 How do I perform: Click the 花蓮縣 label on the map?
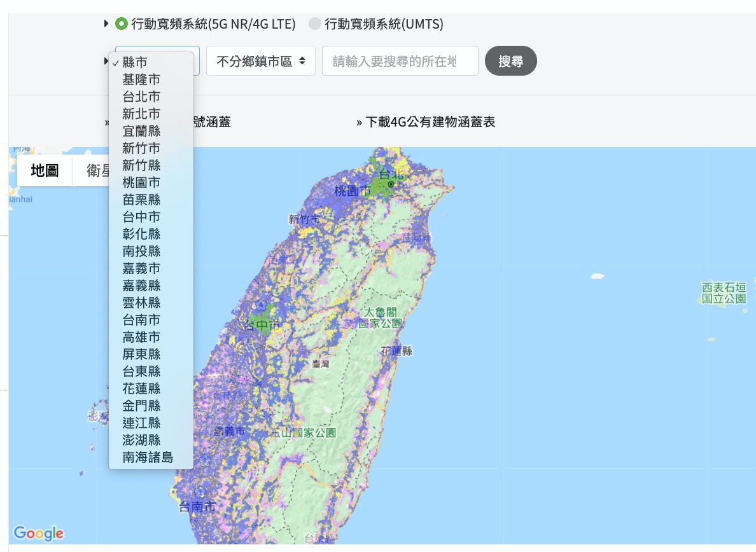pos(396,351)
